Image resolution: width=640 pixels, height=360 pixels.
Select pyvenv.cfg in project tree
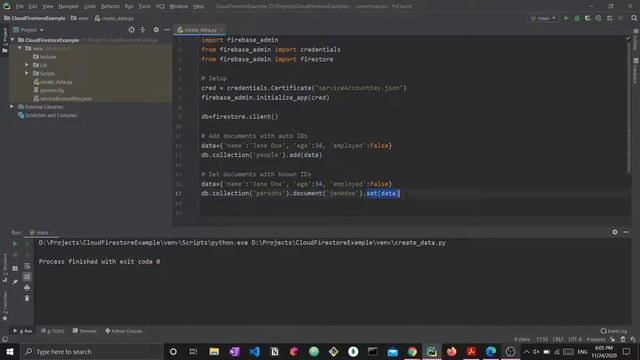pos(49,90)
